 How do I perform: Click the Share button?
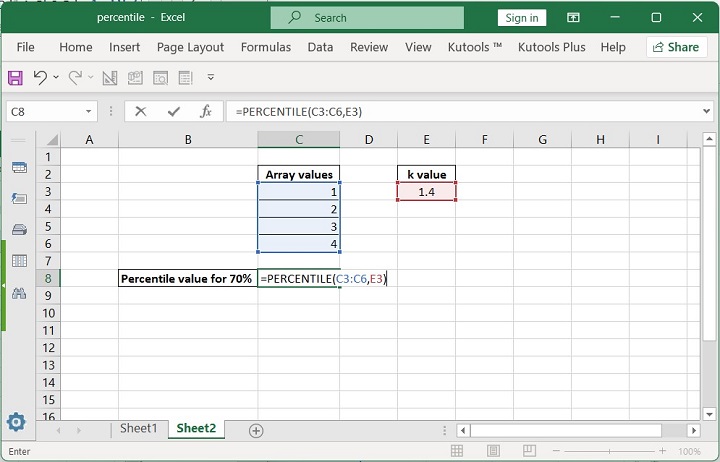pyautogui.click(x=676, y=47)
